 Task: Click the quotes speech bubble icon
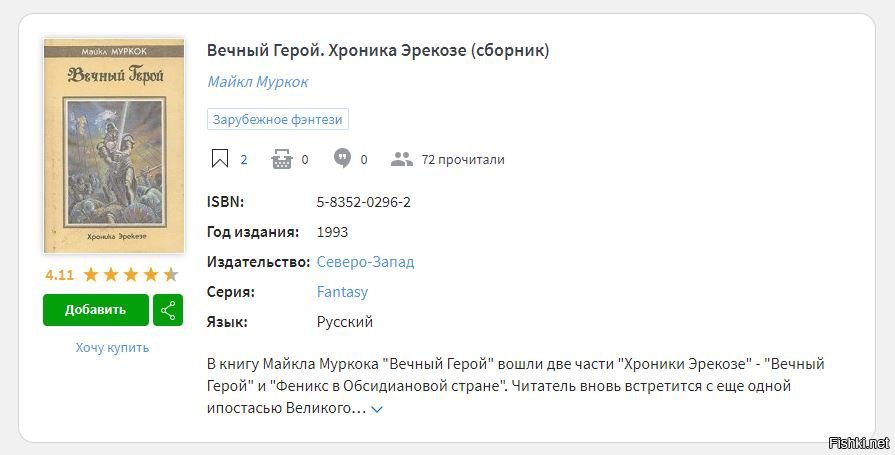343,159
